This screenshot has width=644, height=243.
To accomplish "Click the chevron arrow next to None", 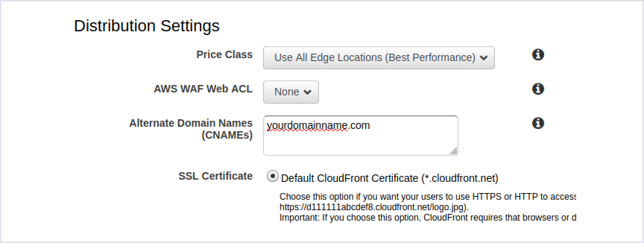I will click(307, 92).
